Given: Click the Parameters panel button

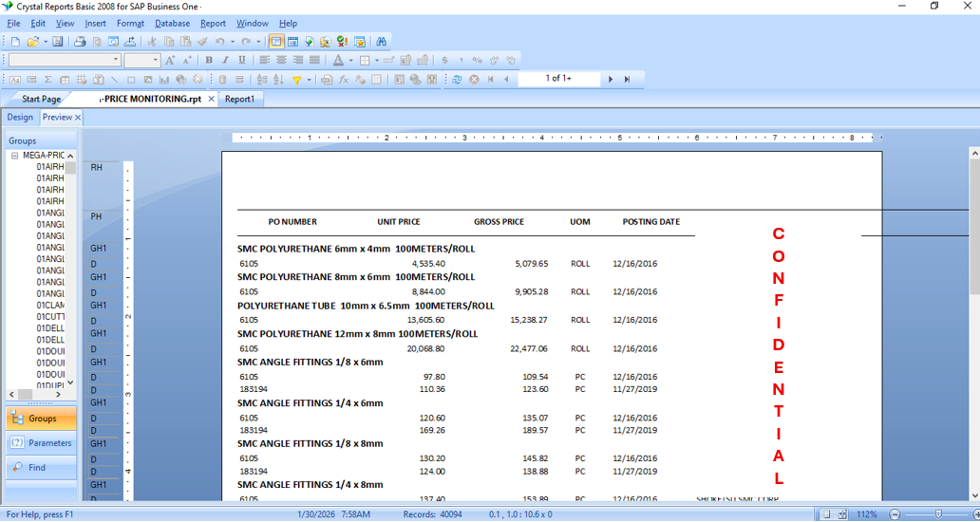Looking at the screenshot, I should tap(41, 443).
